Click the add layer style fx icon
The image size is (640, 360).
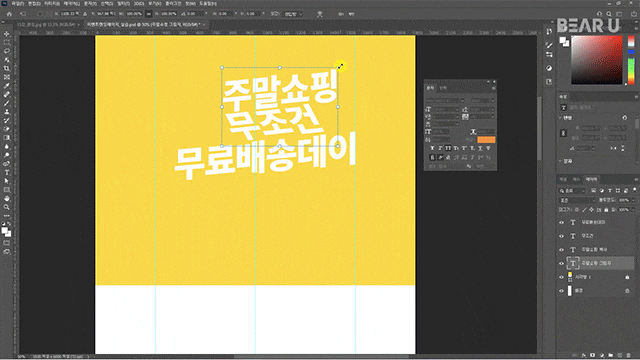[x=584, y=356]
